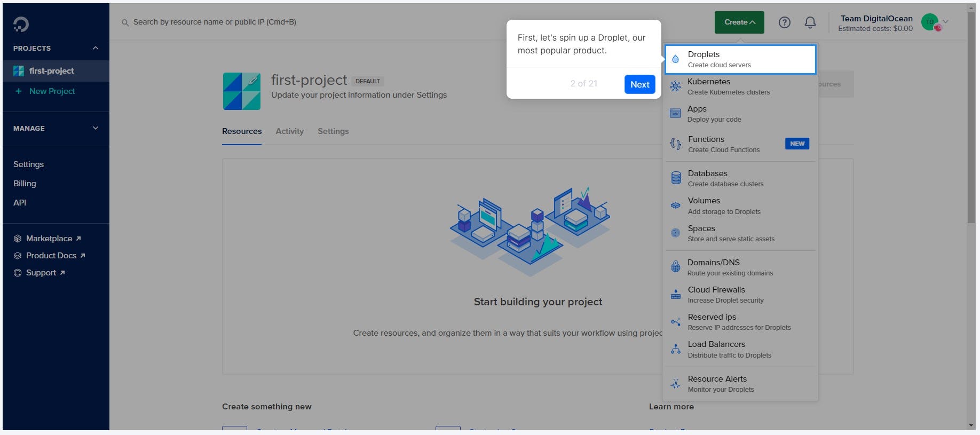Click the first-project sidebar icon

tap(19, 71)
